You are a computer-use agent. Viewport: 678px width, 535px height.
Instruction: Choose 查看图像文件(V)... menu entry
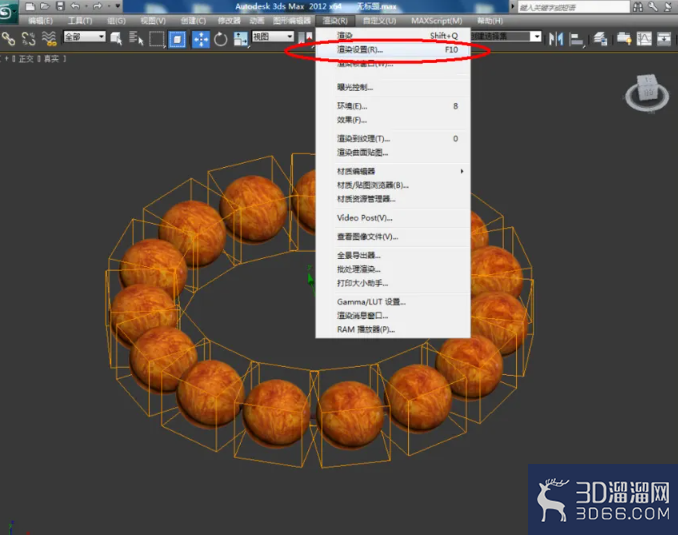point(393,237)
